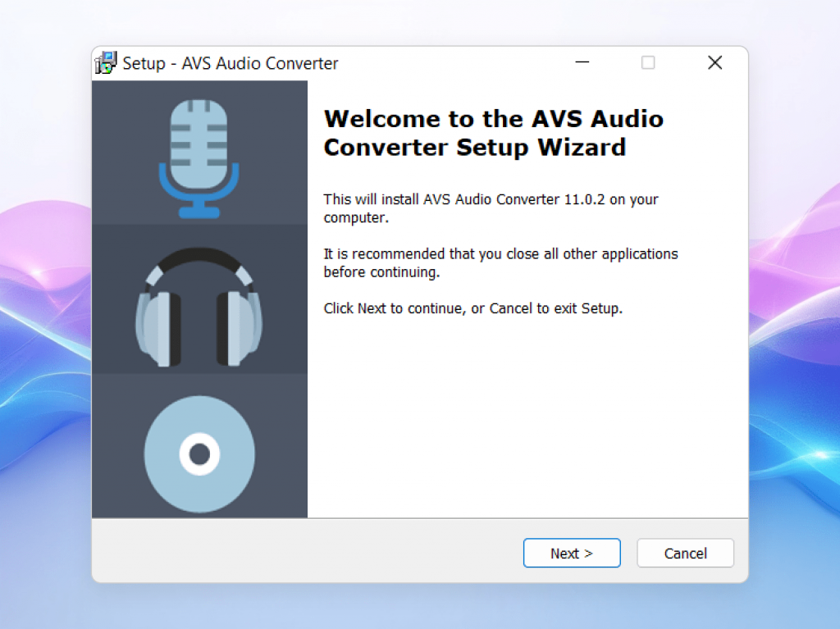
Task: Click Next to continue setup
Action: (x=572, y=553)
